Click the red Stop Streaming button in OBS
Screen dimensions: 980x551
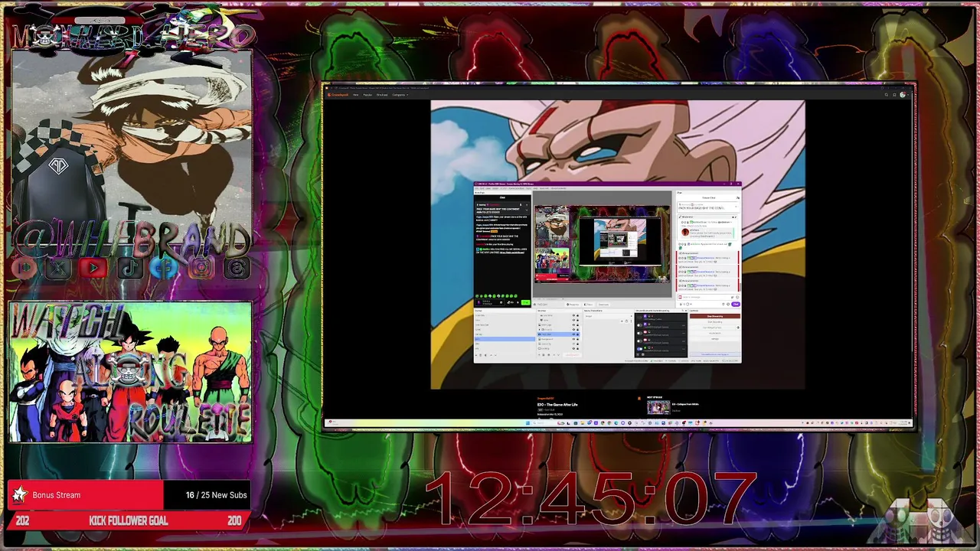[715, 316]
